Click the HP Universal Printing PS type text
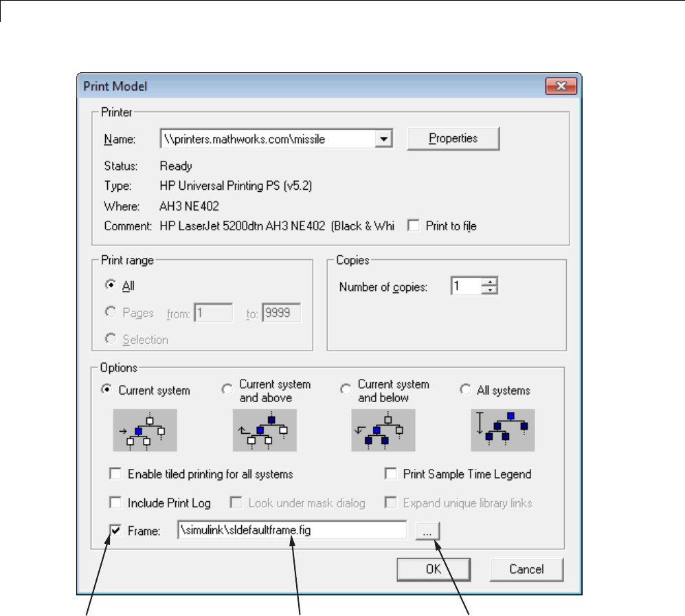 click(x=236, y=186)
